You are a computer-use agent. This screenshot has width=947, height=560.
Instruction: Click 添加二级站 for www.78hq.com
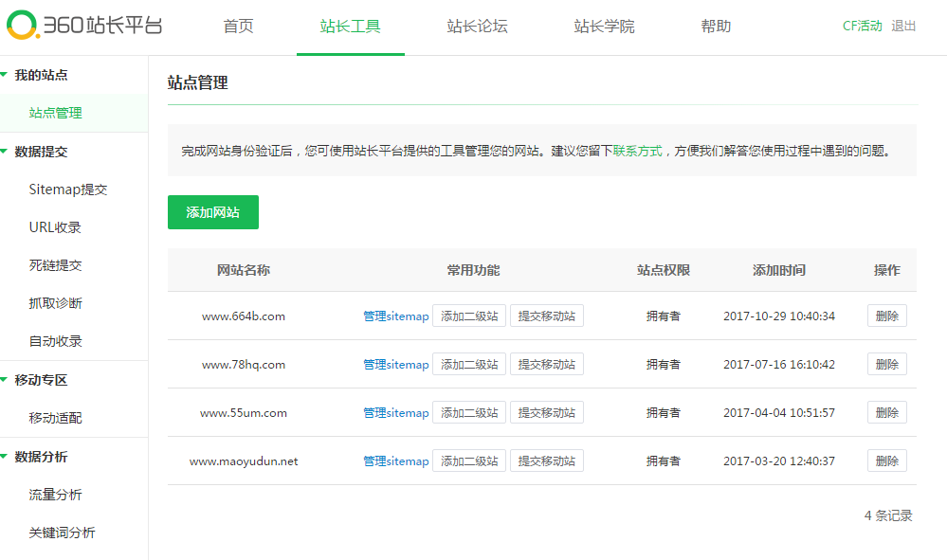[x=469, y=365]
